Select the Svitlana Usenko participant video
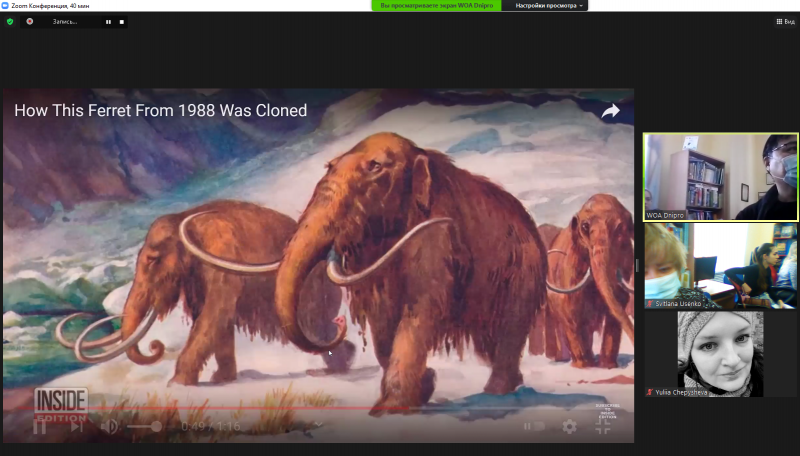Screen dimensions: 800x456 coord(720,266)
